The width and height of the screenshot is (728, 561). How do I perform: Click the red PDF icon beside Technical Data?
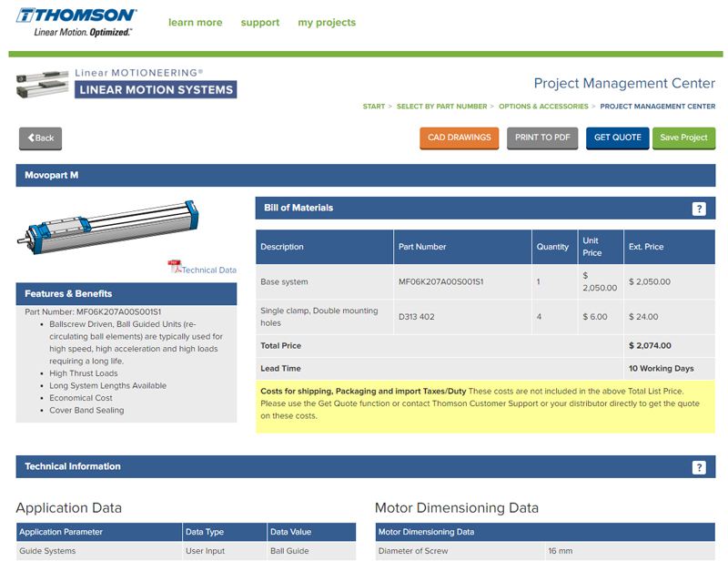[x=176, y=267]
